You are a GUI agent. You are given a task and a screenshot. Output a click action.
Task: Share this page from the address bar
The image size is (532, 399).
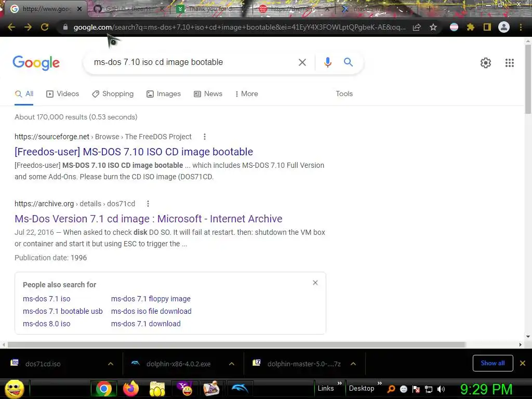click(417, 27)
